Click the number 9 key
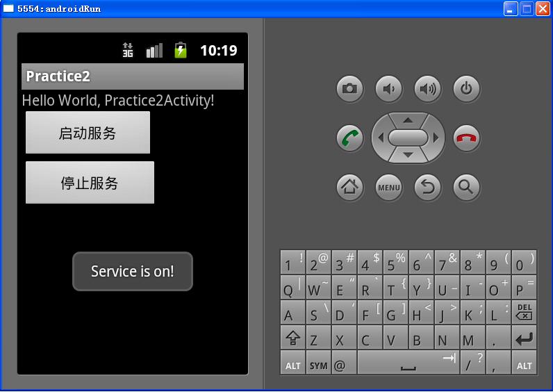553x392 pixels. [x=498, y=262]
